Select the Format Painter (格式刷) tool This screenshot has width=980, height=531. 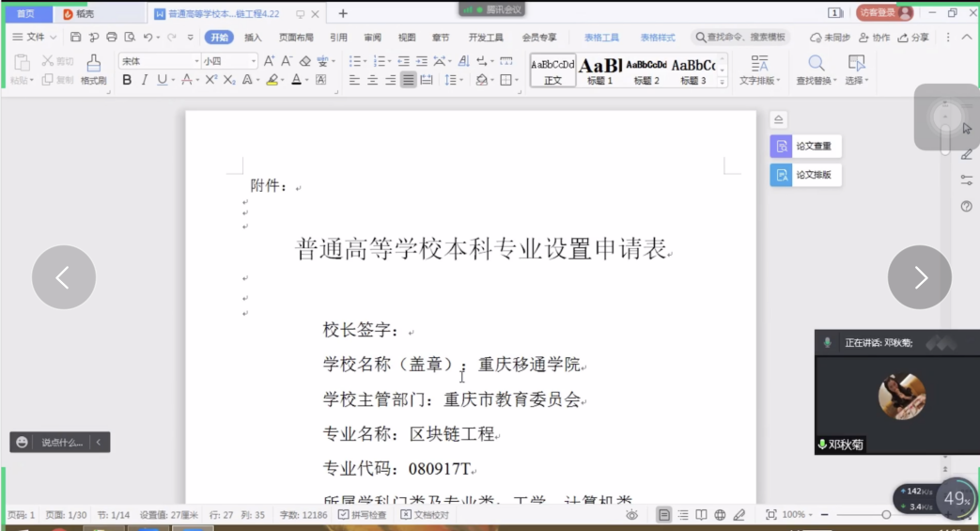(x=93, y=70)
